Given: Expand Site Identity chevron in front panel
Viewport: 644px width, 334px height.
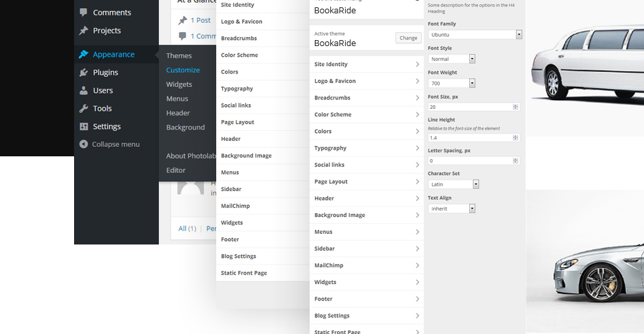Looking at the screenshot, I should point(417,64).
